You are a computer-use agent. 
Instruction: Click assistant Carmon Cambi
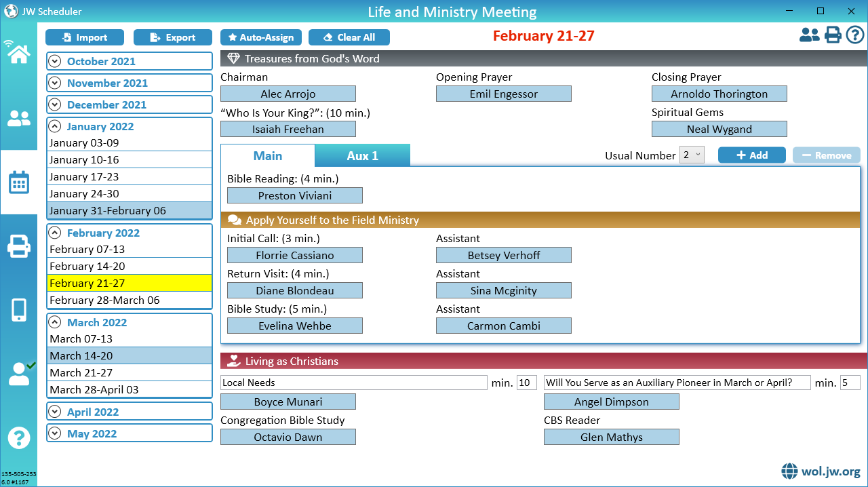504,326
